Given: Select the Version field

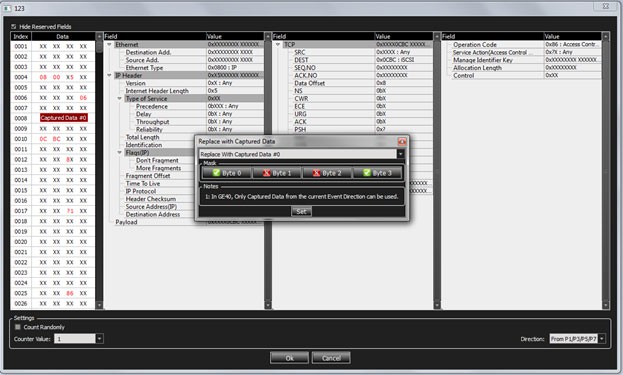Looking at the screenshot, I should click(x=135, y=83).
